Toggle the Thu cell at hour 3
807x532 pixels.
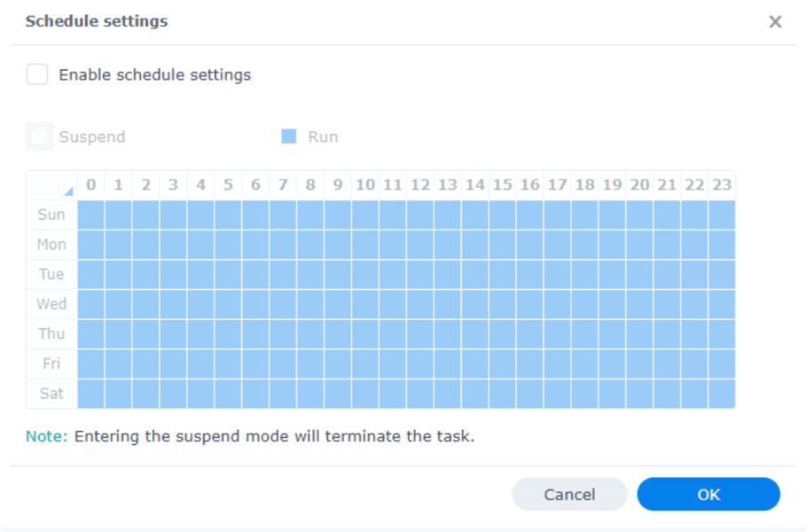point(173,333)
